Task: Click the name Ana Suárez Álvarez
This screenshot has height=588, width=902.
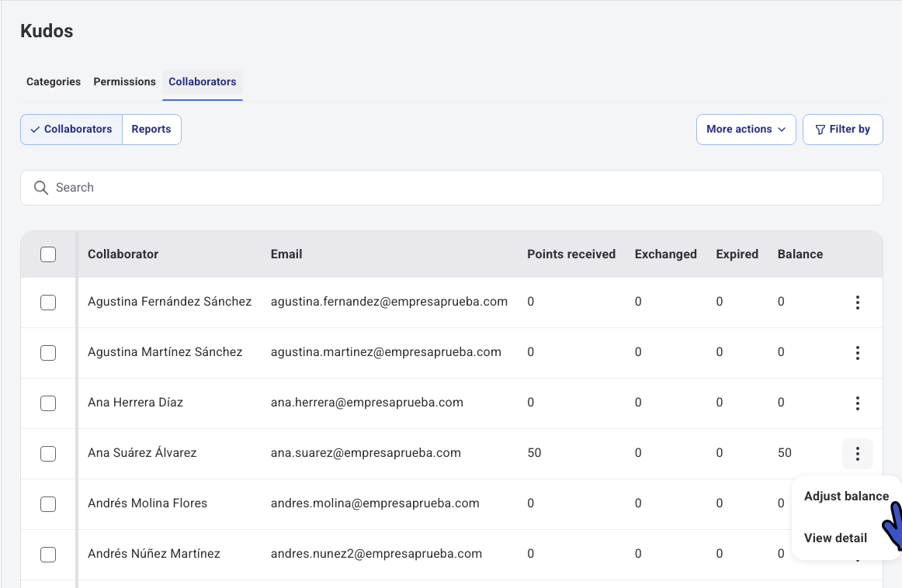Action: click(142, 452)
